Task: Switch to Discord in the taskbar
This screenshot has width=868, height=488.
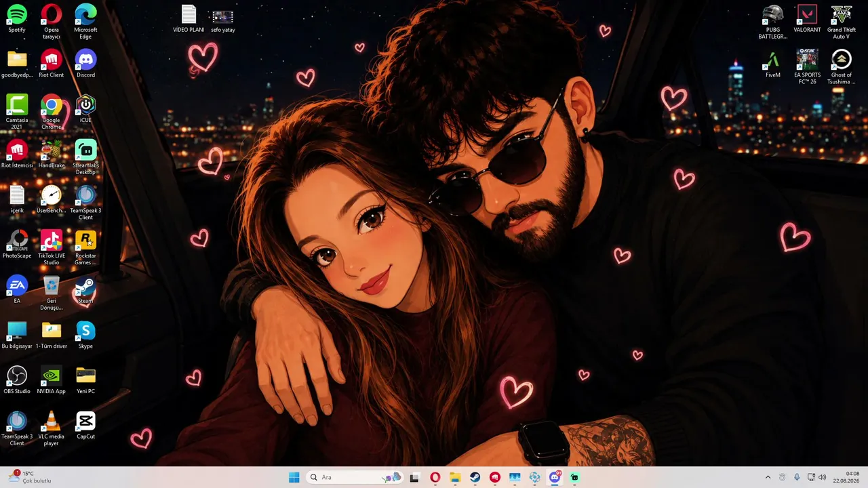Action: coord(555,477)
